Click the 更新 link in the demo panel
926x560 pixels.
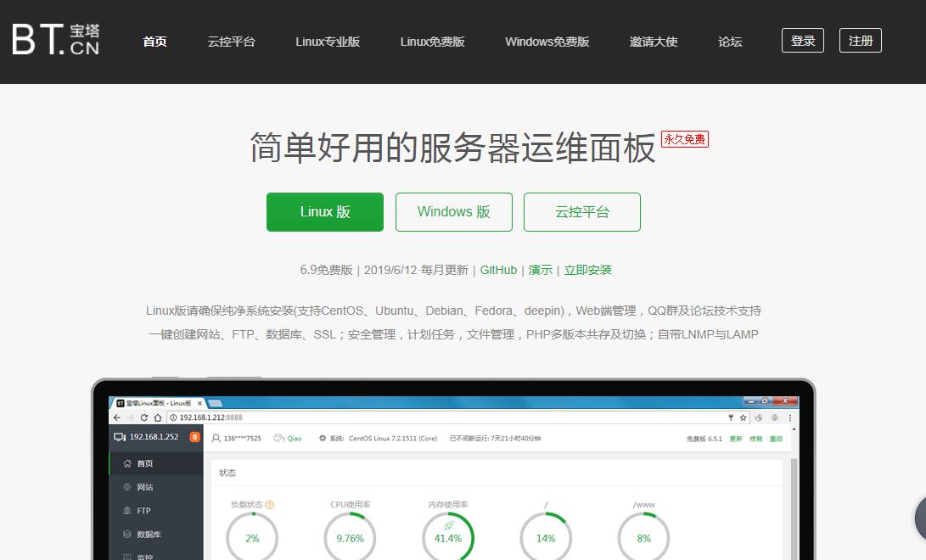click(736, 439)
